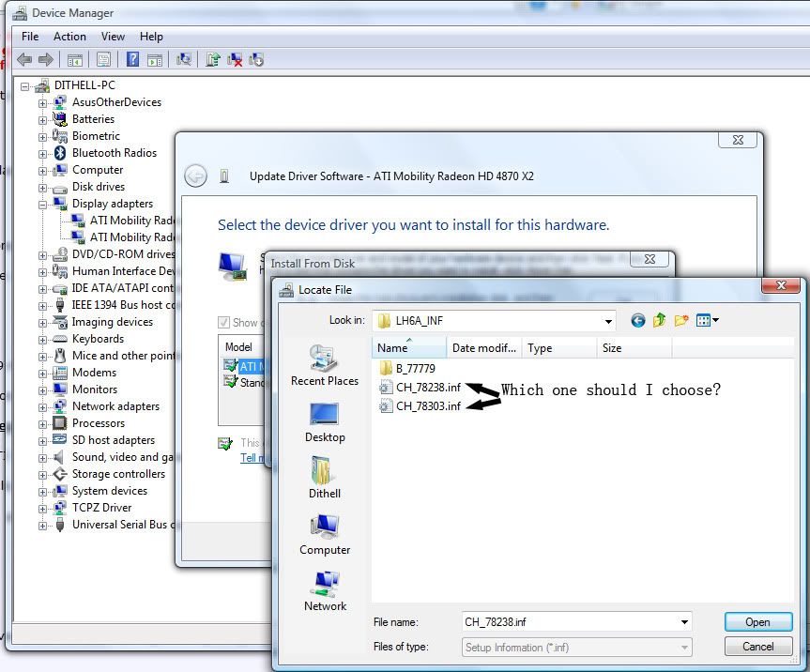This screenshot has width=810, height=672.
Task: Create a new folder in Locate File dialog
Action: (x=681, y=321)
